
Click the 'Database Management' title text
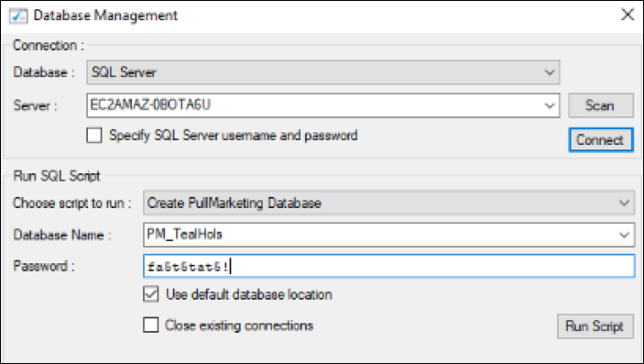[105, 16]
